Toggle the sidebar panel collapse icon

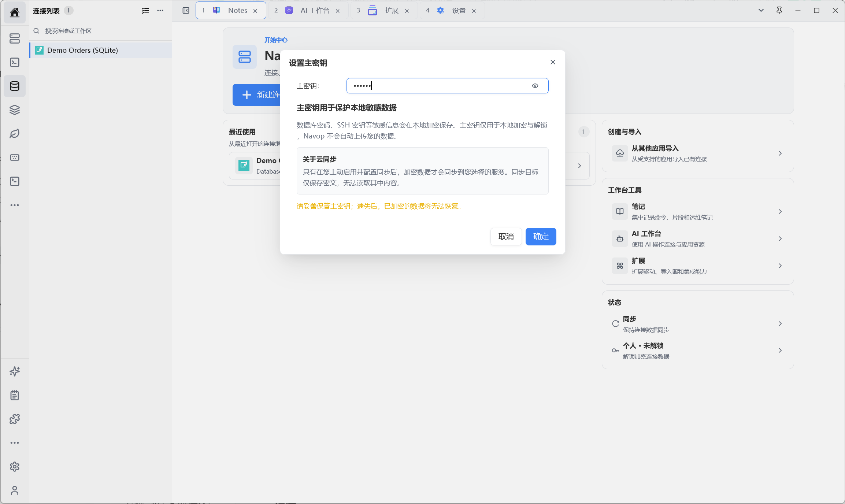186,11
